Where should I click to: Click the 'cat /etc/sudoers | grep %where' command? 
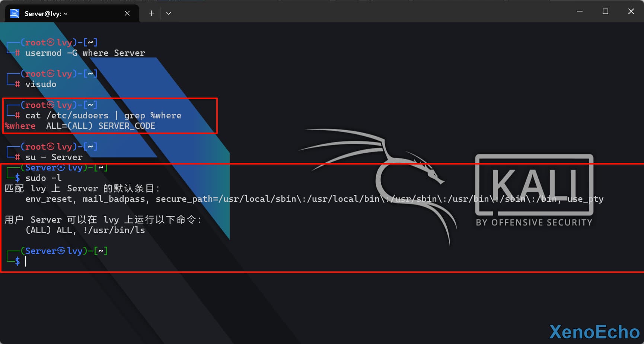click(x=103, y=115)
